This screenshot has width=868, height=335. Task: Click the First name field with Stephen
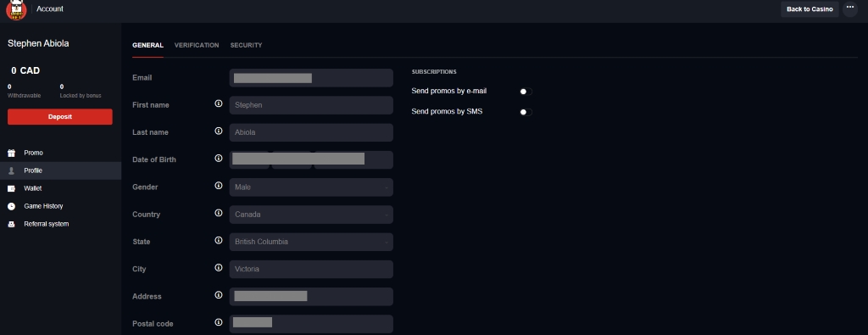(311, 105)
